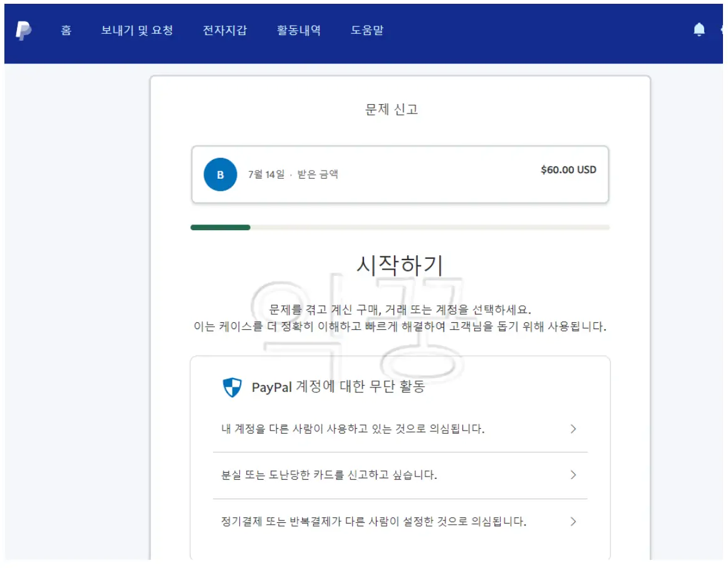728x568 pixels.
Task: Navigate to 홈 in the top bar
Action: (x=66, y=29)
